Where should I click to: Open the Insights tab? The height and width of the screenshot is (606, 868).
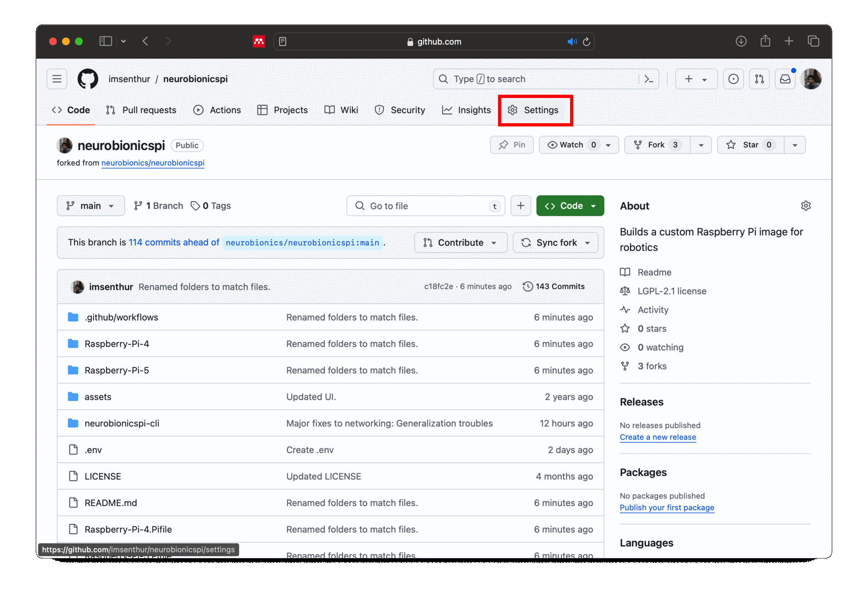point(466,110)
